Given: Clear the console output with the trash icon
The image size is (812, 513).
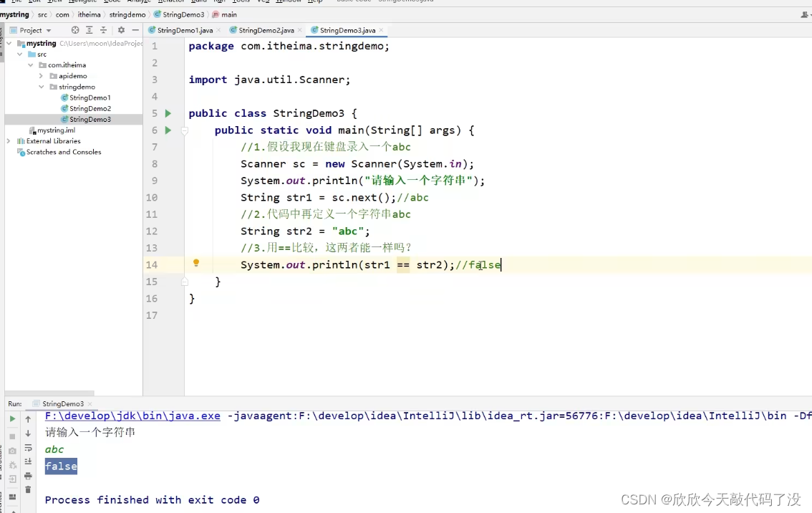Looking at the screenshot, I should click(x=27, y=489).
